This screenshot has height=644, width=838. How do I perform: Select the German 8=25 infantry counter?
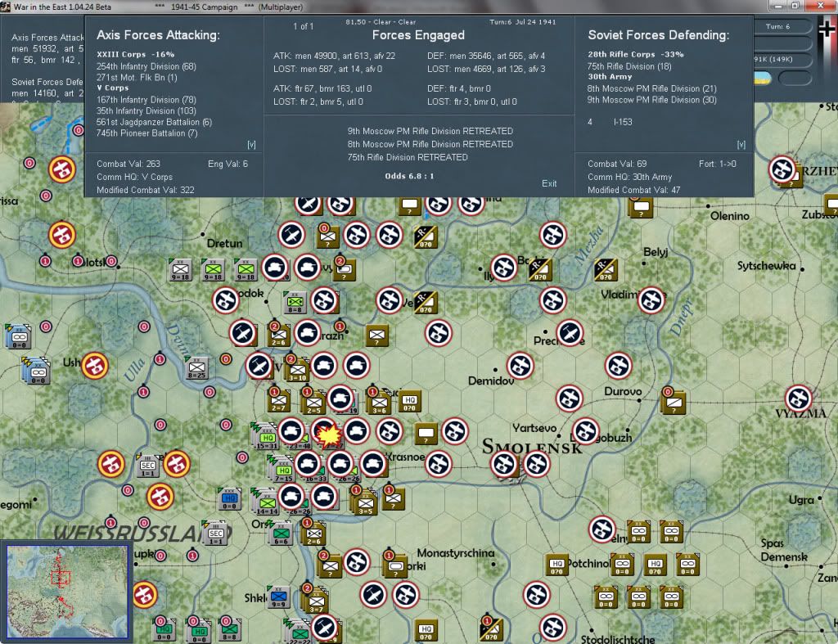pyautogui.click(x=196, y=368)
